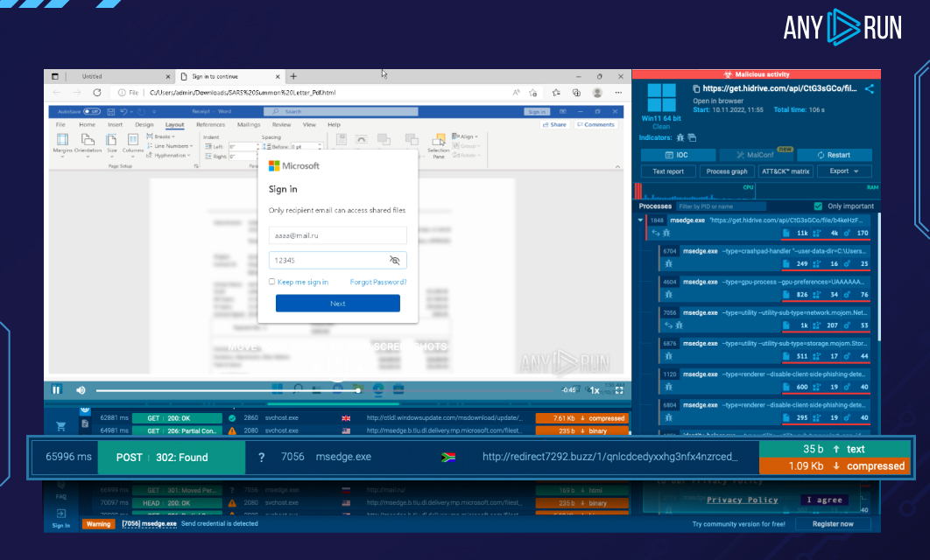Toggle password visibility eye icon
This screenshot has height=560, width=930.
394,260
